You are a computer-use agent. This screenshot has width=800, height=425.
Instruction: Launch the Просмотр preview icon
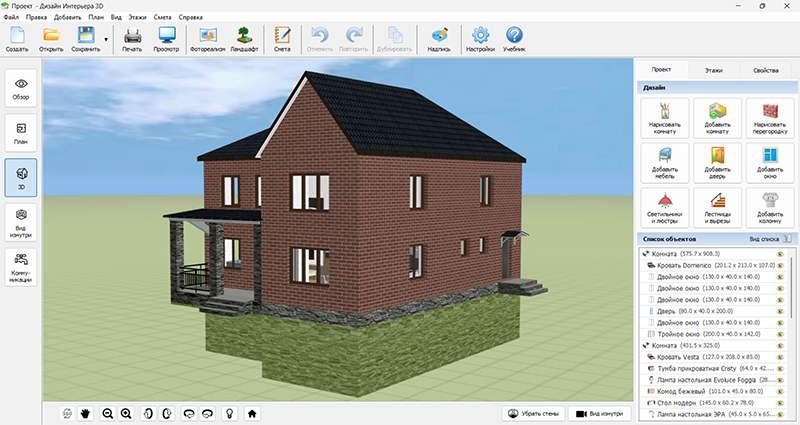click(x=166, y=39)
